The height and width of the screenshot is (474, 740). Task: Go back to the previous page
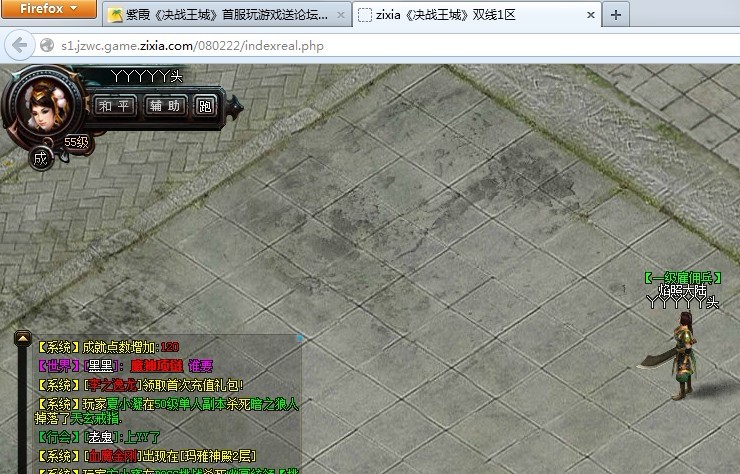[x=19, y=45]
